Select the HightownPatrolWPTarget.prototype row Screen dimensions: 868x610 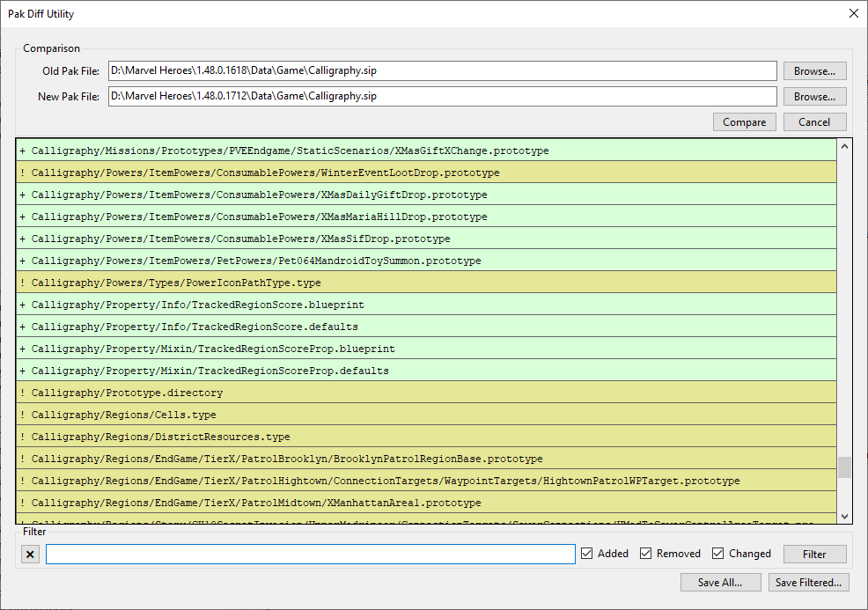[426, 481]
